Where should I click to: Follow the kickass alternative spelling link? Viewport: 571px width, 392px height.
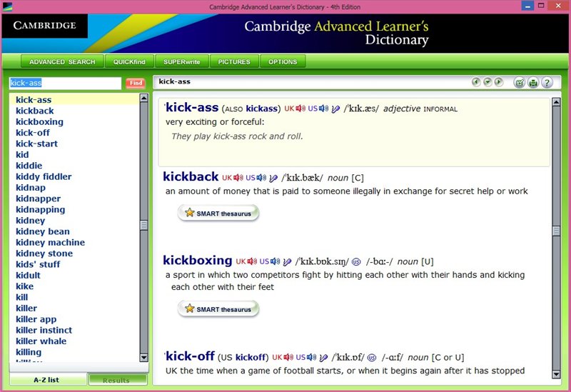coord(261,109)
